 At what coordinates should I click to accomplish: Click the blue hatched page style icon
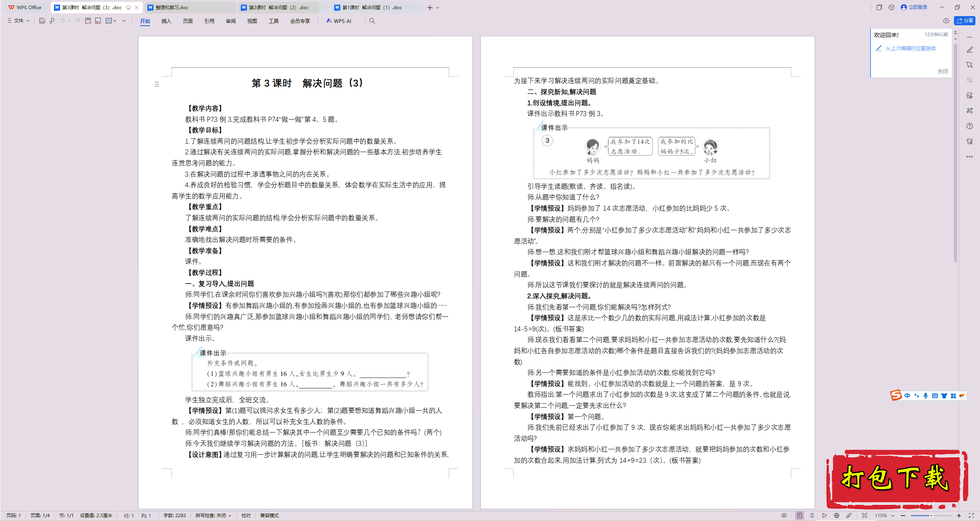point(109,21)
